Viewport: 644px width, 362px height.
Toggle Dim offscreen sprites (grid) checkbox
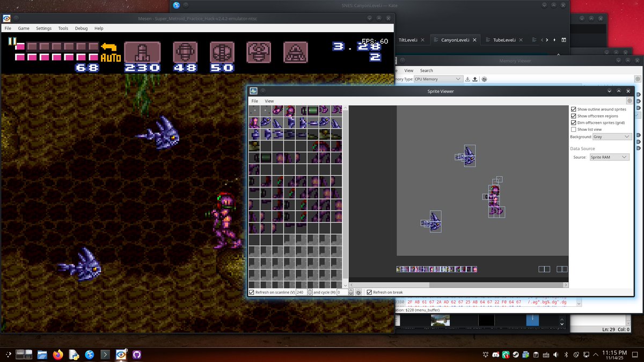point(574,123)
